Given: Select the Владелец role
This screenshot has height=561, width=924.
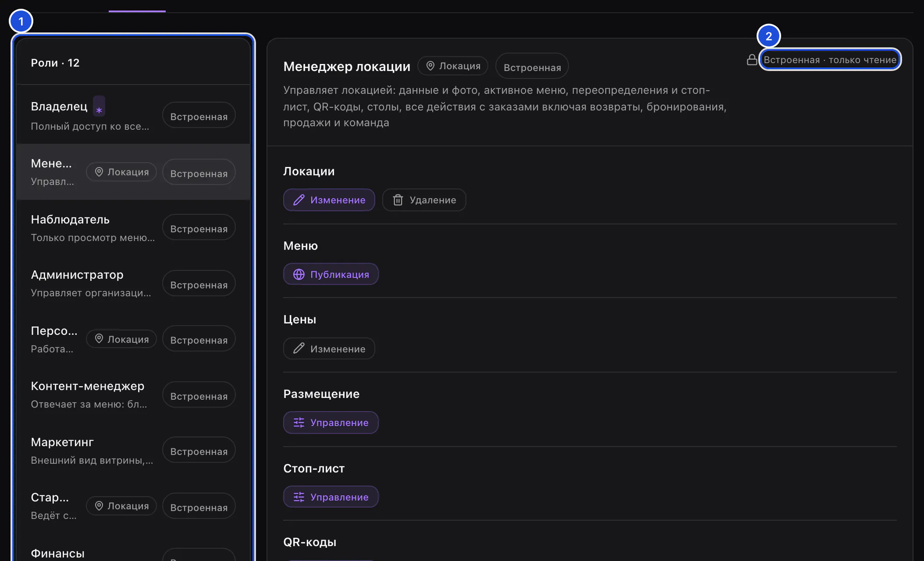Looking at the screenshot, I should (x=133, y=115).
